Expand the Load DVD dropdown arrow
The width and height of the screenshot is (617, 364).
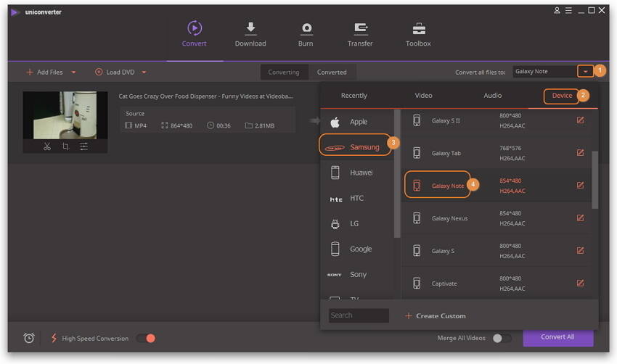(144, 73)
